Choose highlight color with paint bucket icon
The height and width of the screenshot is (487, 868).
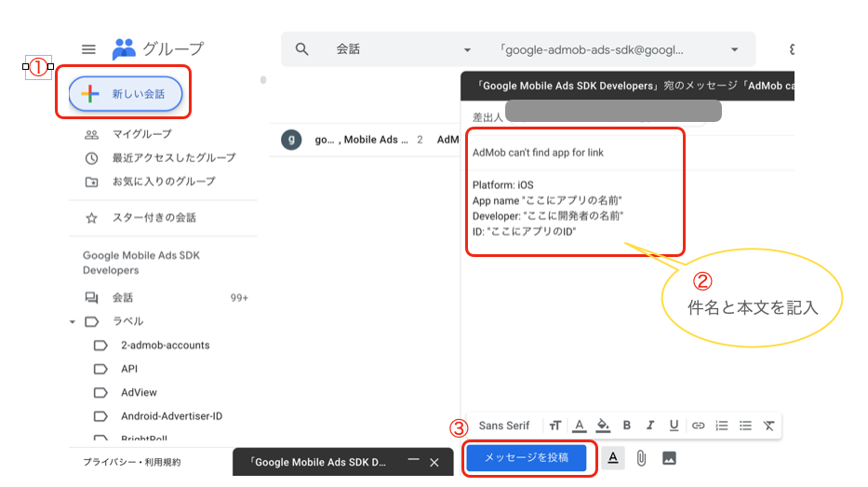(603, 426)
